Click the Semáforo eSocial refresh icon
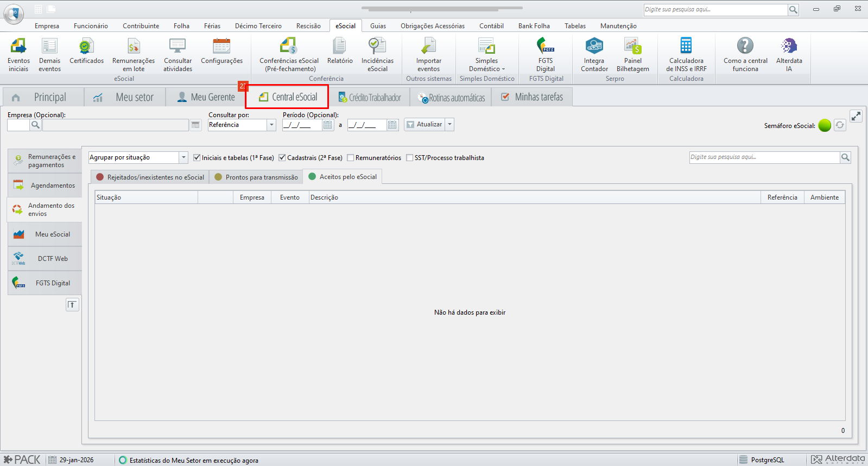The width and height of the screenshot is (868, 466). 840,125
